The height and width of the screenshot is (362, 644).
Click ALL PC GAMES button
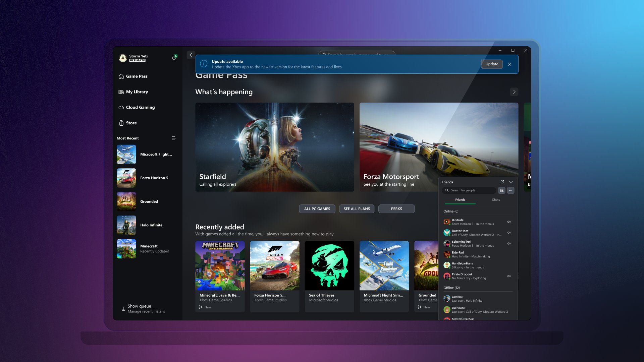tap(317, 209)
